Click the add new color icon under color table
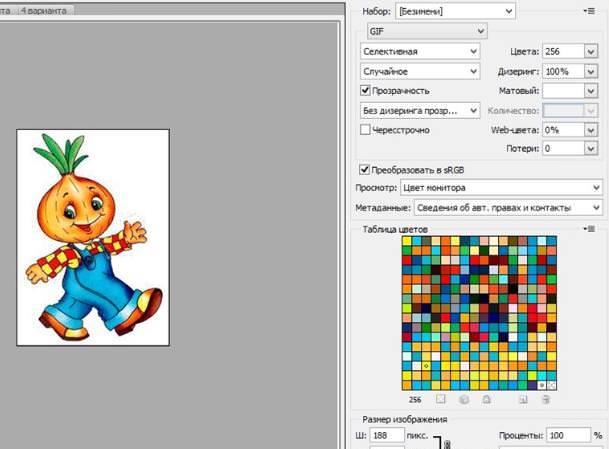The height and width of the screenshot is (449, 609). pyautogui.click(x=523, y=399)
